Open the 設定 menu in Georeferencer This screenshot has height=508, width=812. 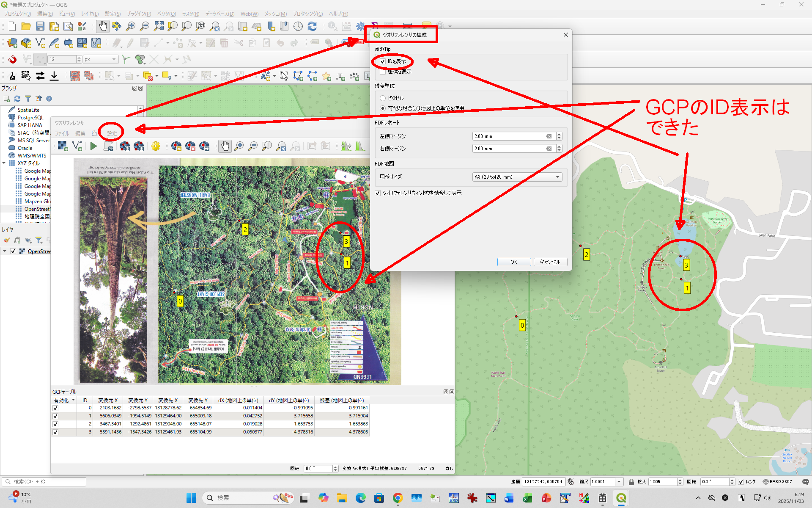point(112,133)
